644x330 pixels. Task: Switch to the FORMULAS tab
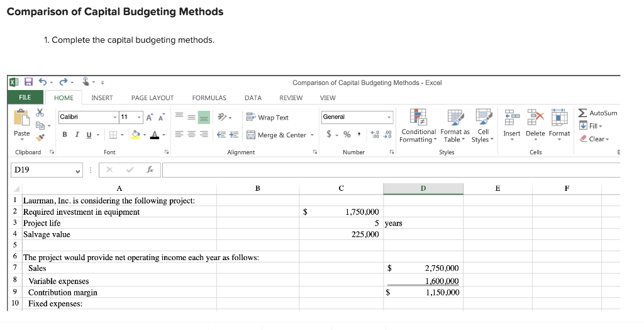209,98
